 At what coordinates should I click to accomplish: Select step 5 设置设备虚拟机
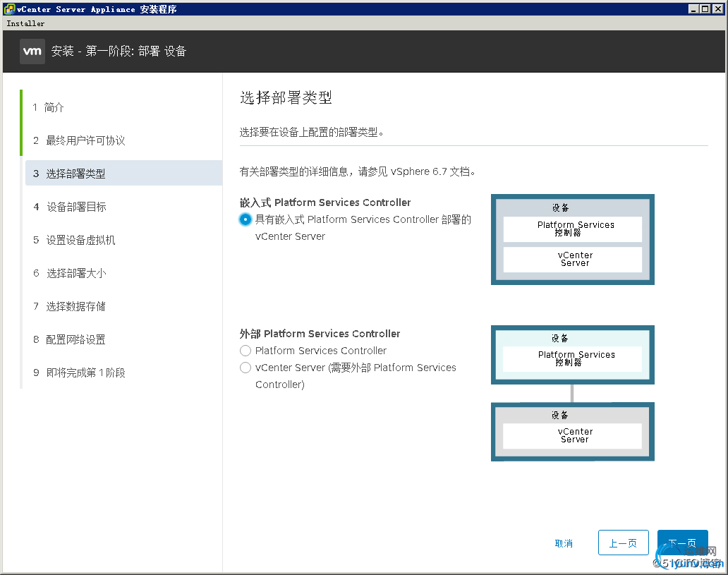coord(74,240)
